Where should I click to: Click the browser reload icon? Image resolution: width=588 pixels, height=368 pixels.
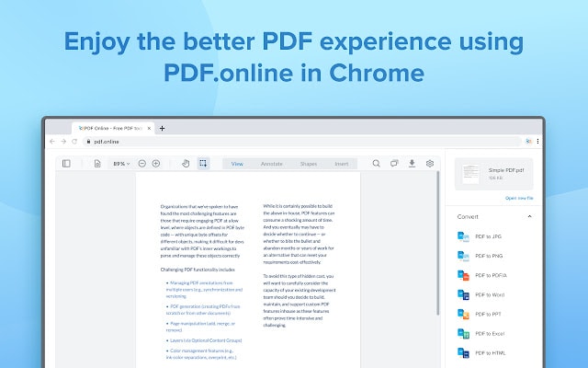74,142
